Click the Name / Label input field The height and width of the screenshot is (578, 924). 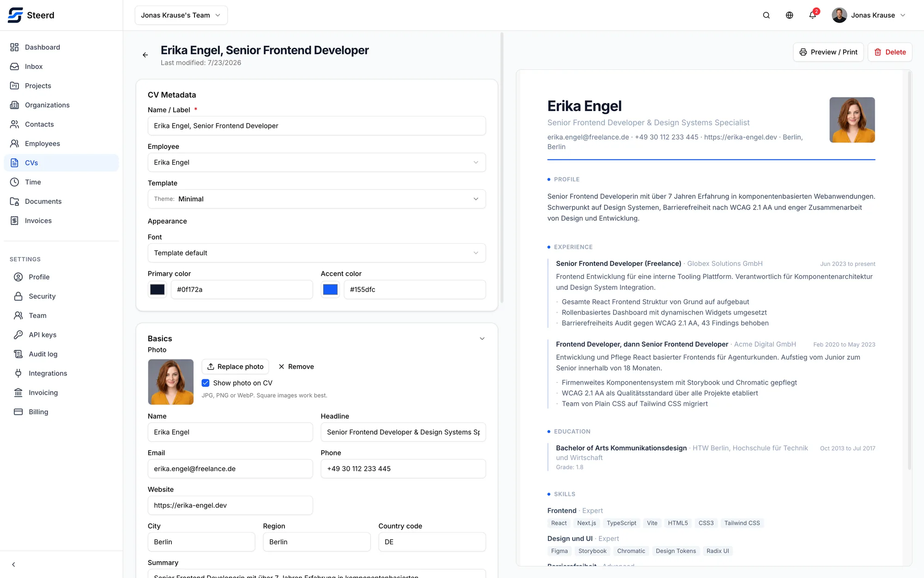(316, 126)
